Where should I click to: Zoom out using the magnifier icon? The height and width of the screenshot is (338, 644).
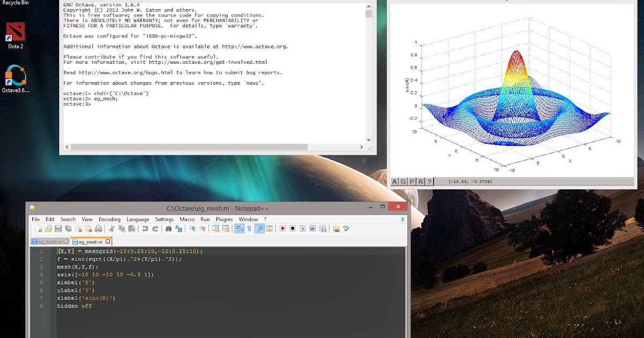[202, 229]
